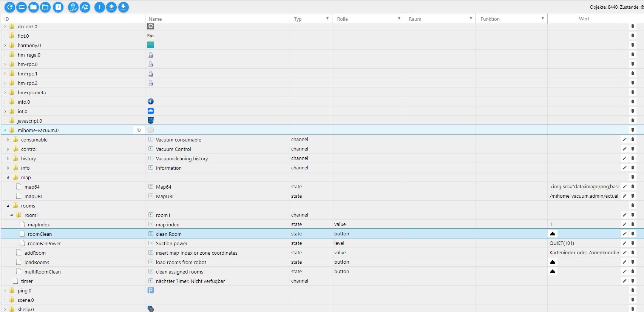Edit the roomClean object with pencil icon
This screenshot has width=644, height=312.
click(x=625, y=234)
